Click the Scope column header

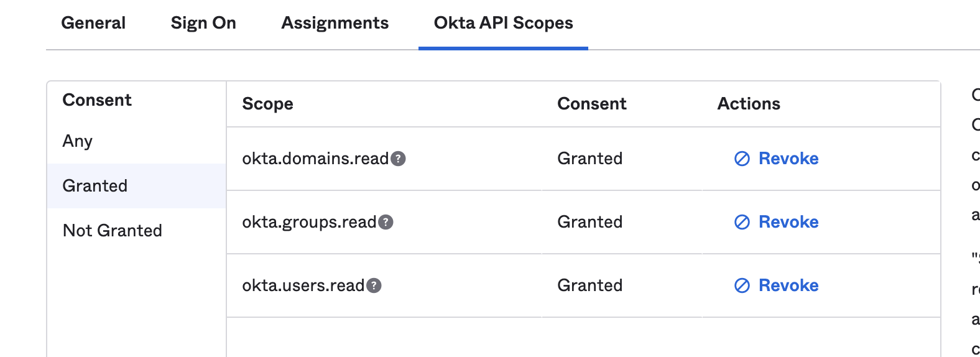click(x=267, y=104)
